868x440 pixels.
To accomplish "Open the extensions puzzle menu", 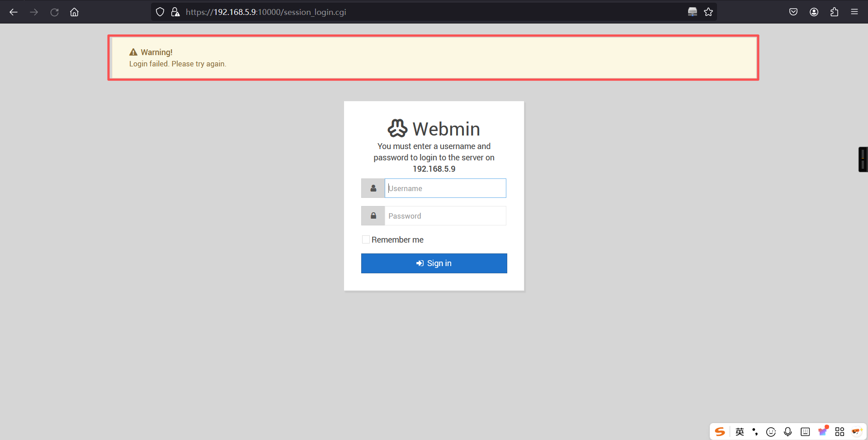I will (834, 12).
